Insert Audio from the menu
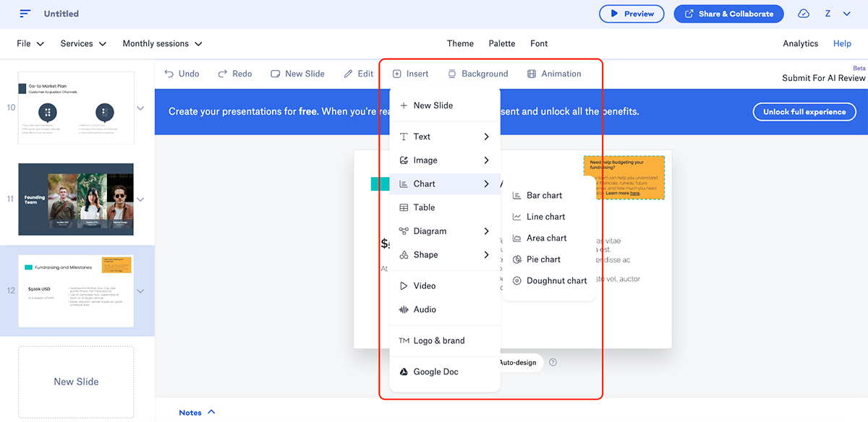This screenshot has width=868, height=422. 425,309
